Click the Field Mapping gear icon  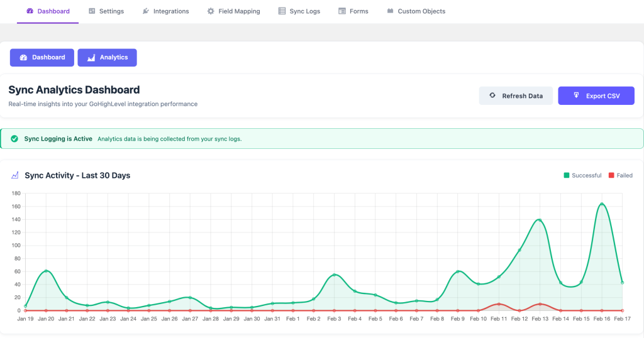pos(211,11)
